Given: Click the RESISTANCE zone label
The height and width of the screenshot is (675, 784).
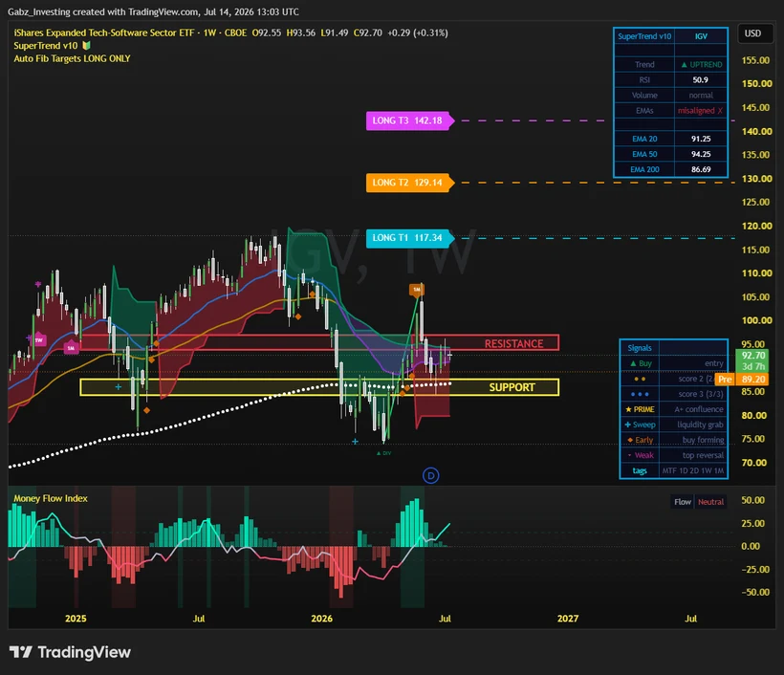Looking at the screenshot, I should (513, 343).
